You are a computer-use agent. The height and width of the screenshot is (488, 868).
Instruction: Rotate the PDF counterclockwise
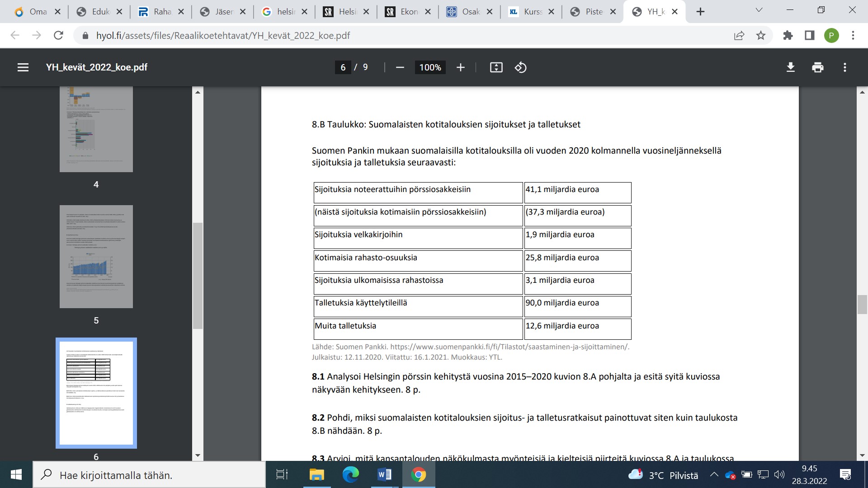(x=520, y=67)
